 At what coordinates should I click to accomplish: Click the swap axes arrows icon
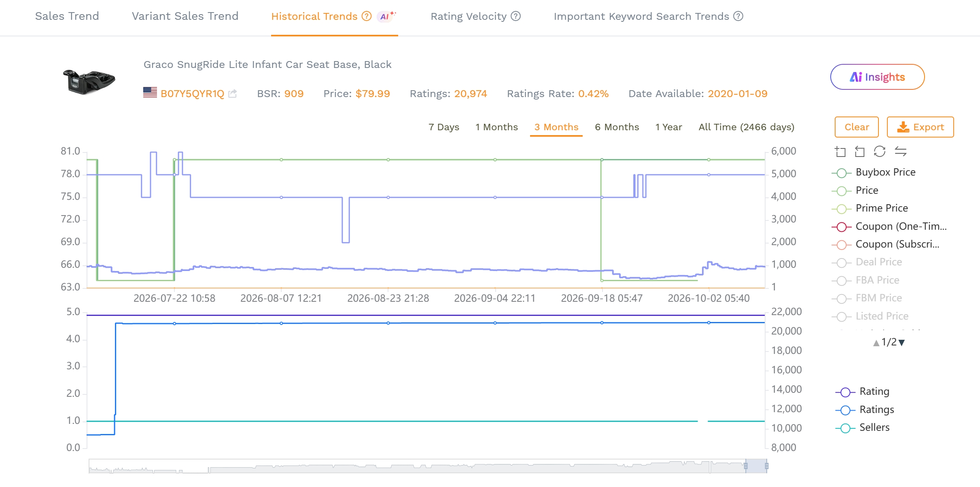click(x=900, y=152)
